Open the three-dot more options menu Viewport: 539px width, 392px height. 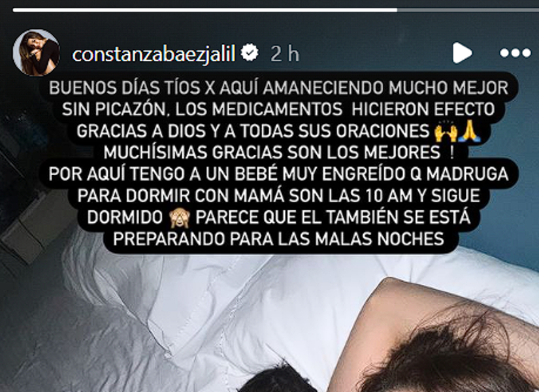tap(515, 53)
